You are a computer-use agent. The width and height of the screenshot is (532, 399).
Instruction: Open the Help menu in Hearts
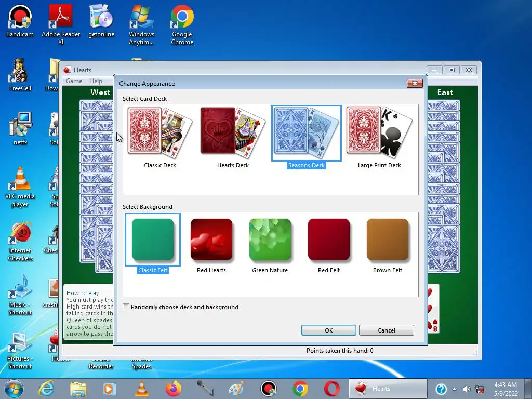pos(96,81)
